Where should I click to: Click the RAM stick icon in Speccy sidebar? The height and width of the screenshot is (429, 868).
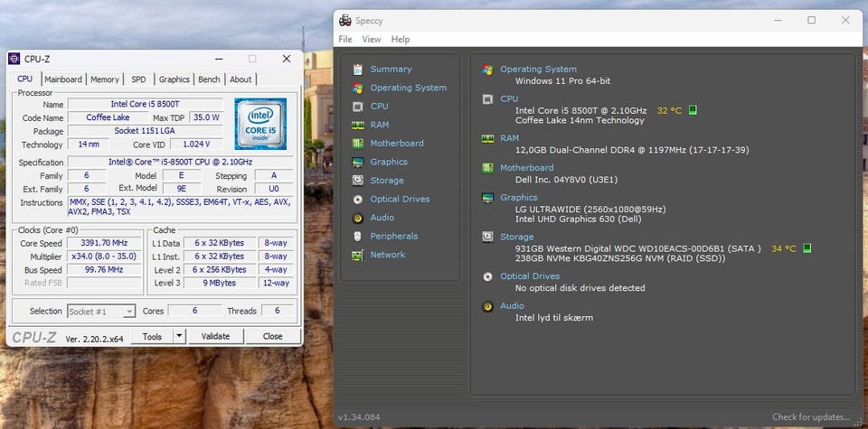tap(358, 125)
